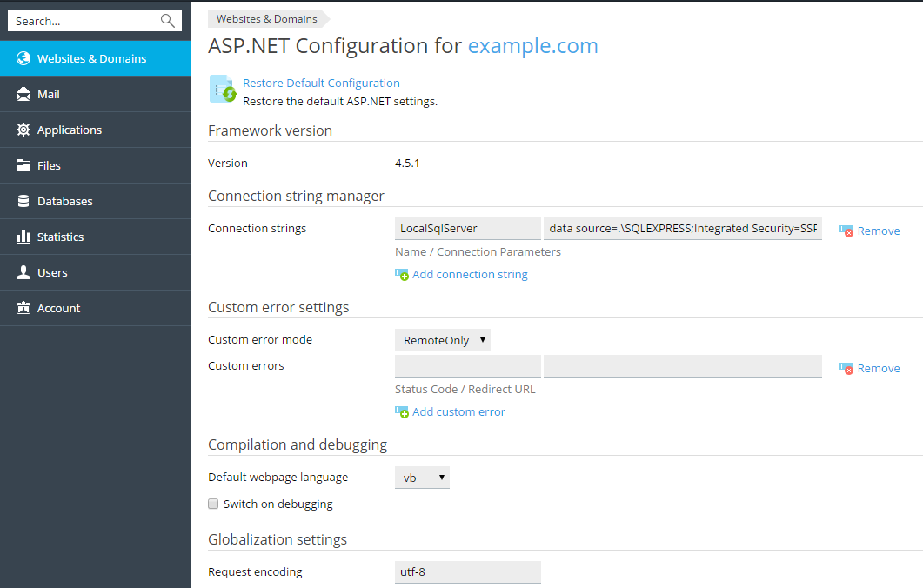Open Account via its sidebar icon
The height and width of the screenshot is (588, 923).
pyautogui.click(x=23, y=307)
